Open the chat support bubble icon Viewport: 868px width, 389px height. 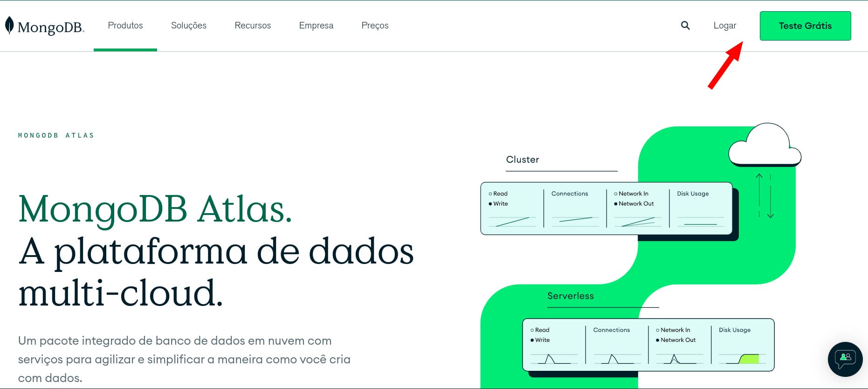tap(845, 359)
